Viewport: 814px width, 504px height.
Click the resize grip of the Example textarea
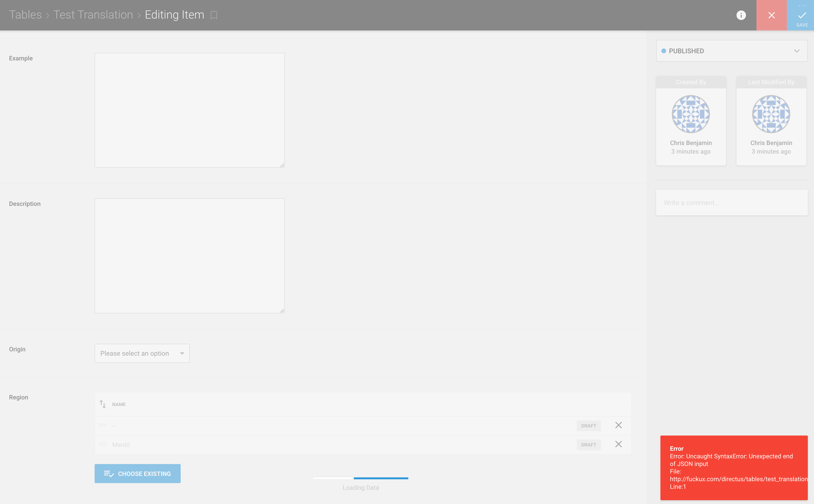pos(282,165)
